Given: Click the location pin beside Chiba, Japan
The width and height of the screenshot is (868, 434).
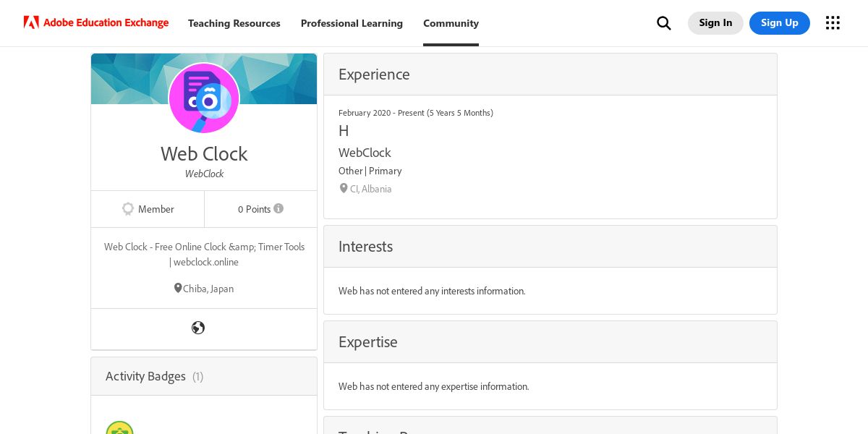Looking at the screenshot, I should point(178,288).
